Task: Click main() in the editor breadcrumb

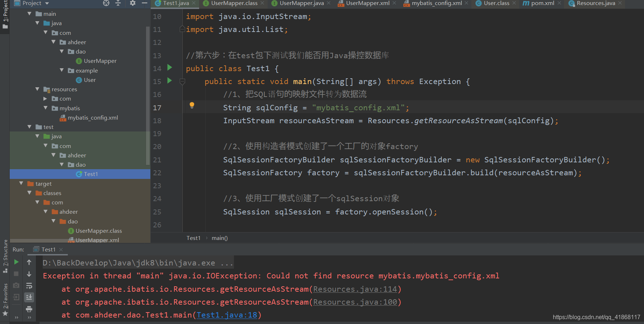Action: point(220,238)
